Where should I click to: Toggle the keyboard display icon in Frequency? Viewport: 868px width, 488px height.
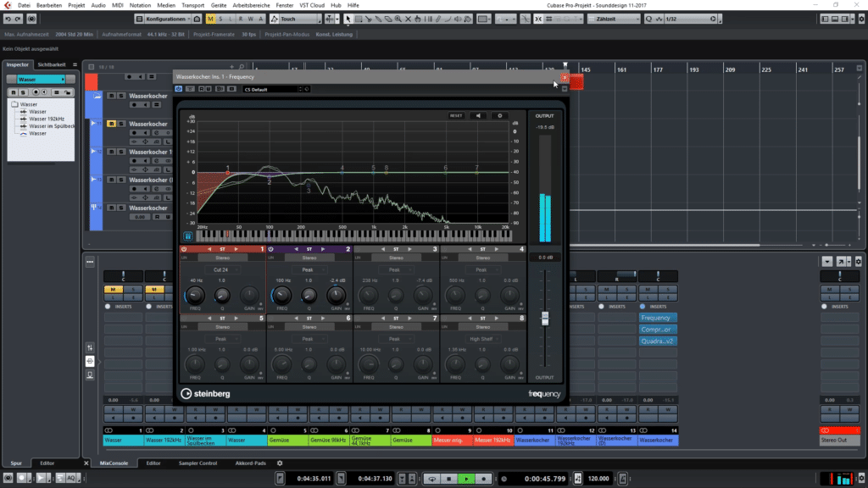click(x=188, y=236)
